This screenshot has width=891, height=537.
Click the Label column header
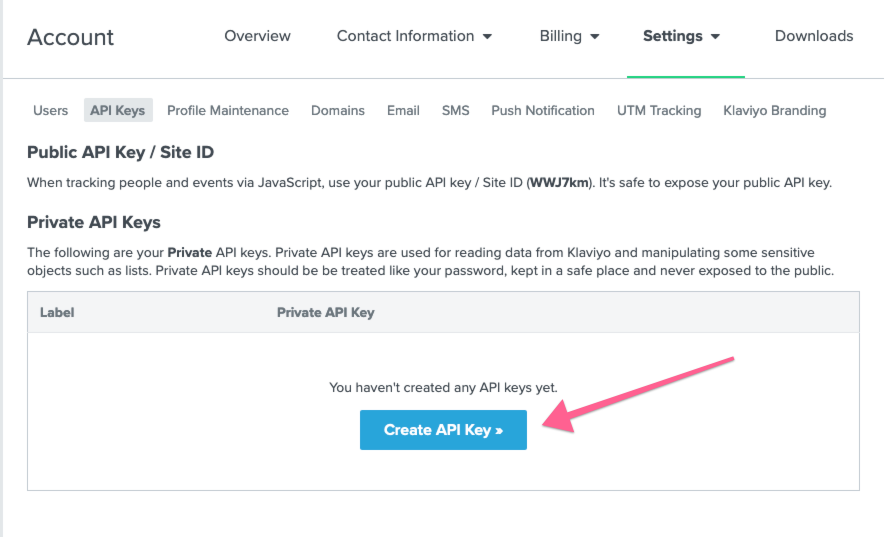(x=57, y=313)
